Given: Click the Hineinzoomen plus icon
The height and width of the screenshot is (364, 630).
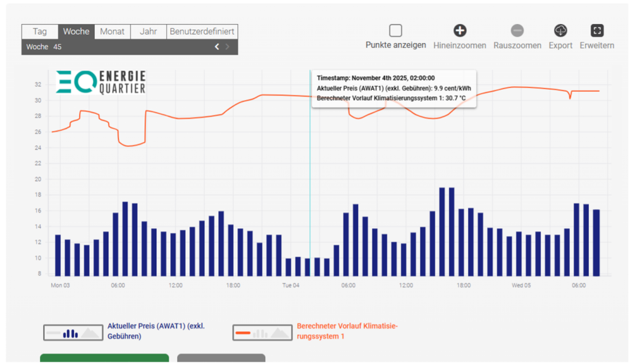Looking at the screenshot, I should [x=460, y=31].
